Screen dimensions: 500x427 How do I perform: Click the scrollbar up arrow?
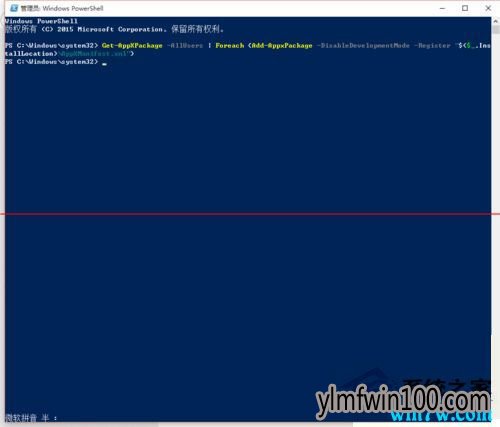click(x=495, y=21)
